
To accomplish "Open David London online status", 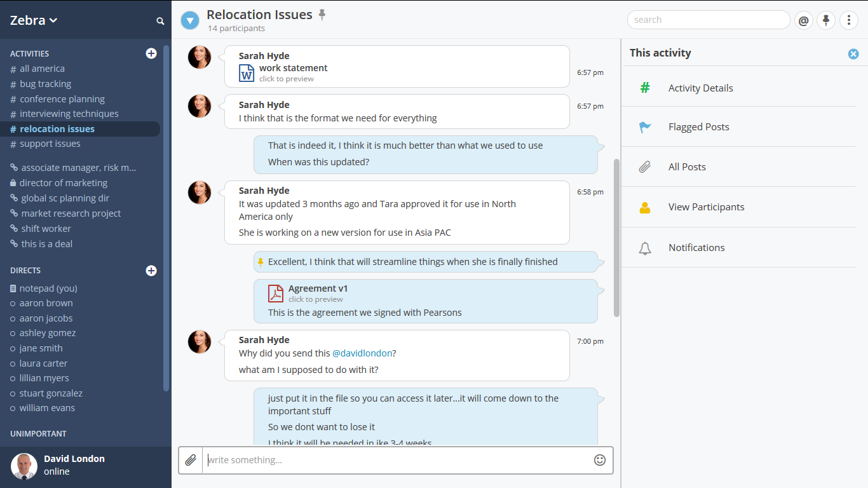I will point(57,471).
